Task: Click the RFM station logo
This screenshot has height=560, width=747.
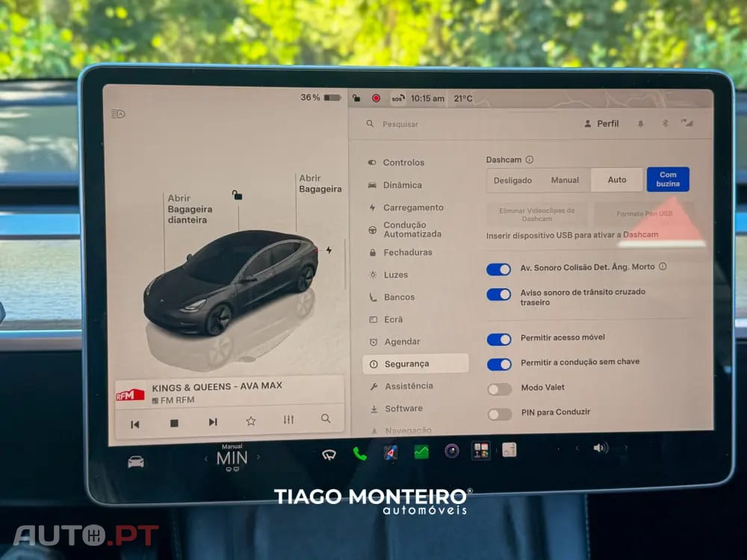Action: click(130, 395)
